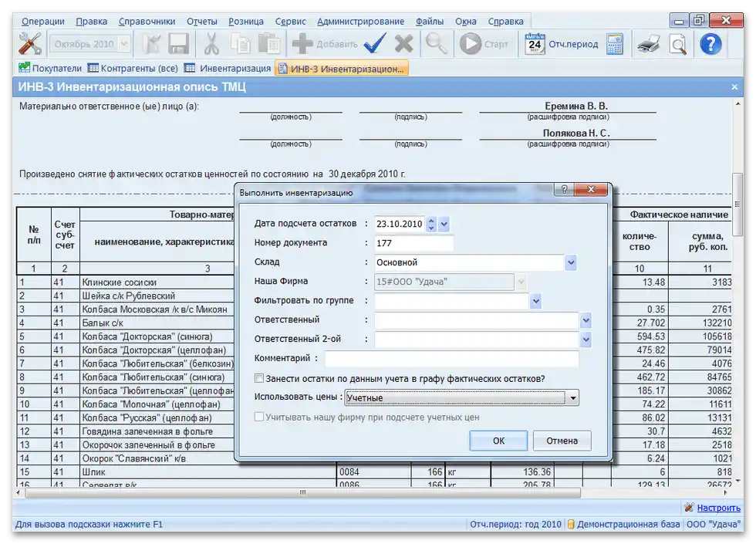The width and height of the screenshot is (756, 544).
Task: Open print preview magnifier page icon
Action: [677, 44]
